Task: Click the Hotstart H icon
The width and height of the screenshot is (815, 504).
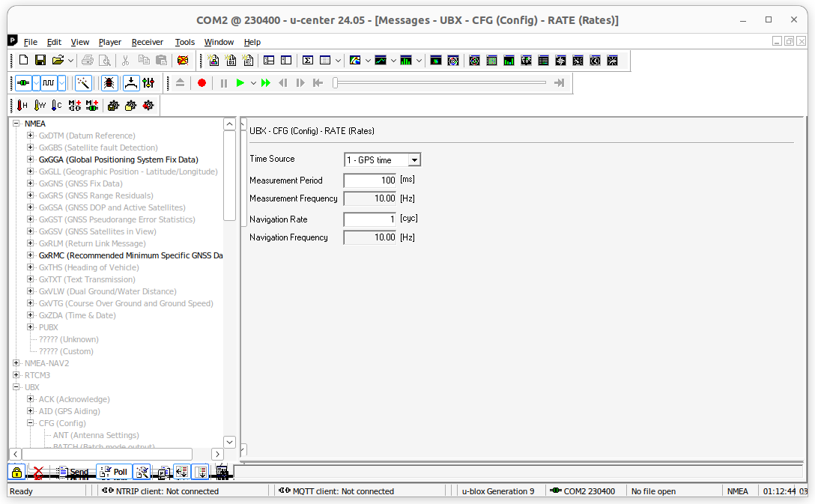Action: (x=22, y=106)
